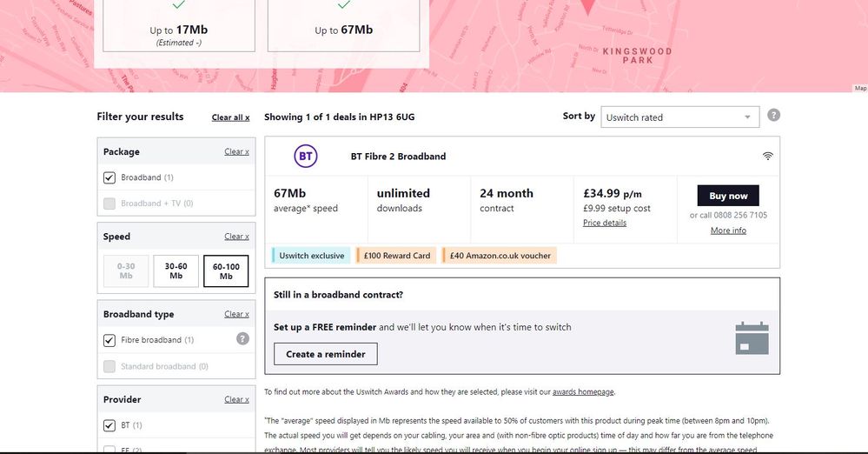Click the green tick above 17Mb

(x=179, y=5)
